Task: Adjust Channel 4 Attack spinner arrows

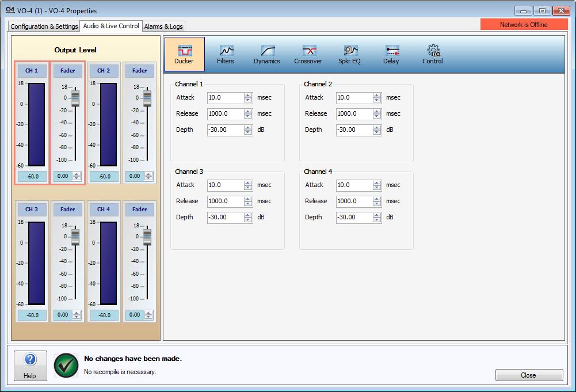Action: pyautogui.click(x=377, y=185)
